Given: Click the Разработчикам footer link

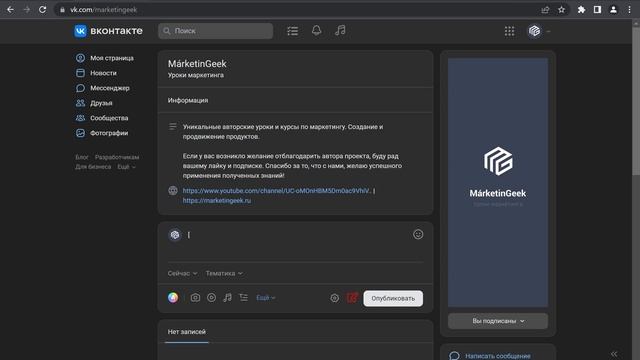Looking at the screenshot, I should pyautogui.click(x=117, y=157).
